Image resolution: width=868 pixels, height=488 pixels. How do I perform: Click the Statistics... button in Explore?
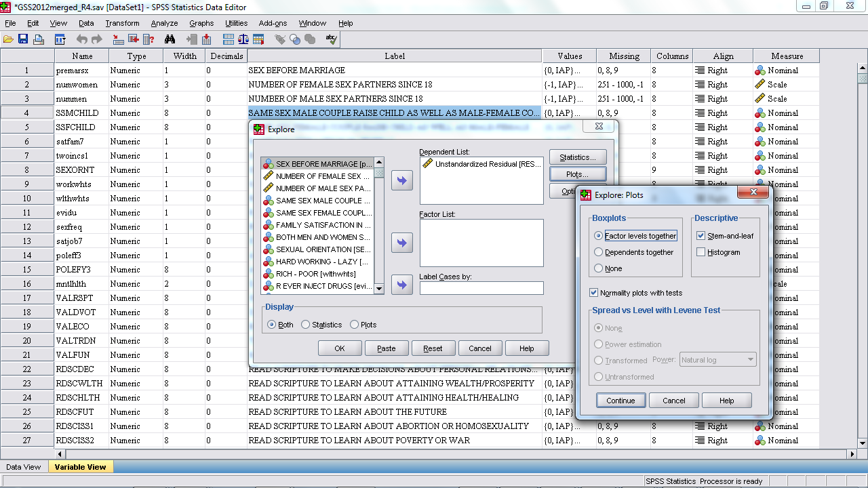tap(577, 157)
